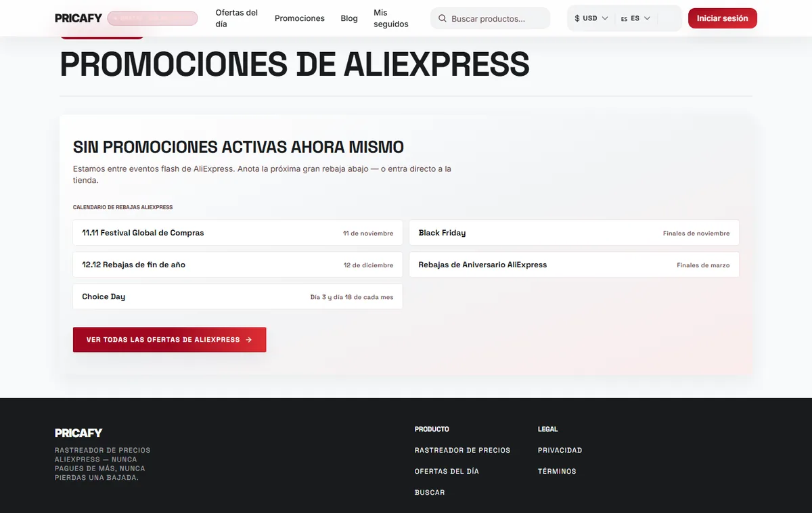Click the '12 de diciembre' date text
The image size is (812, 513).
(x=368, y=265)
